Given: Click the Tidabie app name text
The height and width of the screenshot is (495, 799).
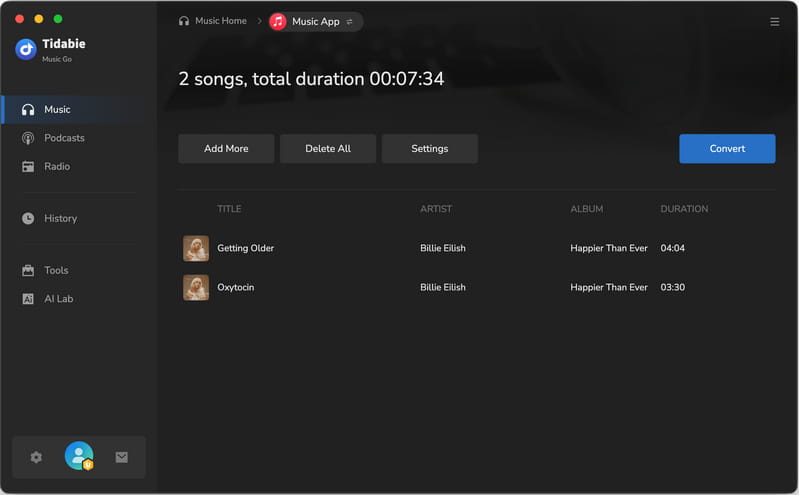Looking at the screenshot, I should pyautogui.click(x=64, y=44).
